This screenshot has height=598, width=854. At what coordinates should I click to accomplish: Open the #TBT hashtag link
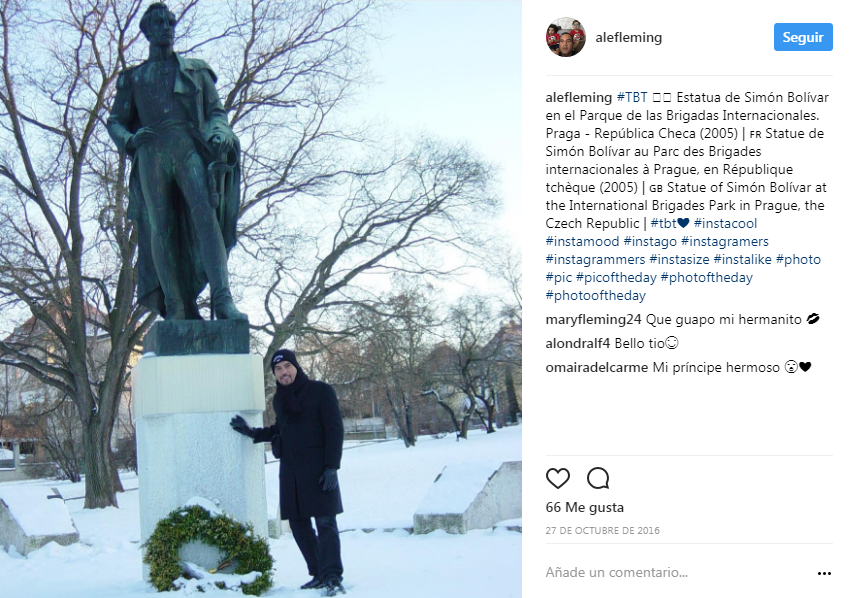pos(632,97)
